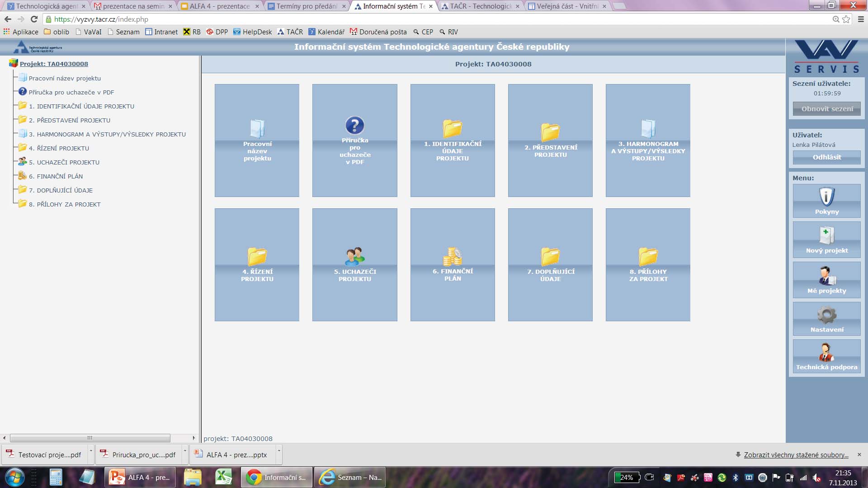
Task: Switch to Termíny pro předání tab
Action: pos(306,6)
